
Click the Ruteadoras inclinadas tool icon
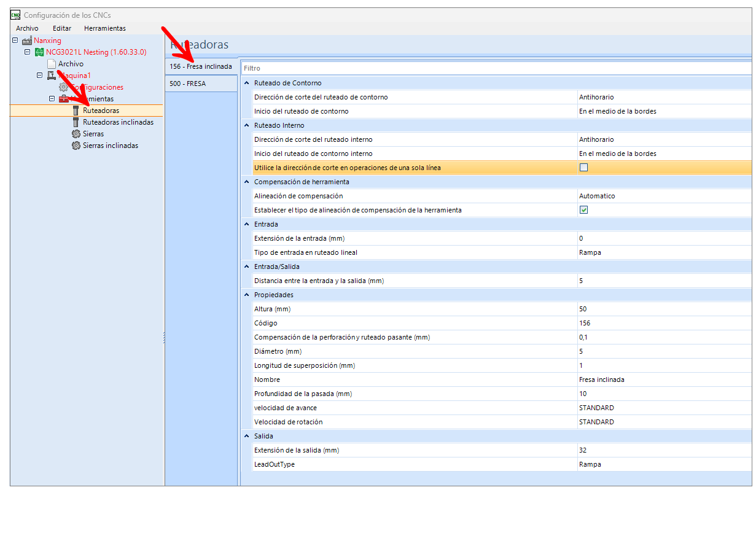click(x=76, y=122)
